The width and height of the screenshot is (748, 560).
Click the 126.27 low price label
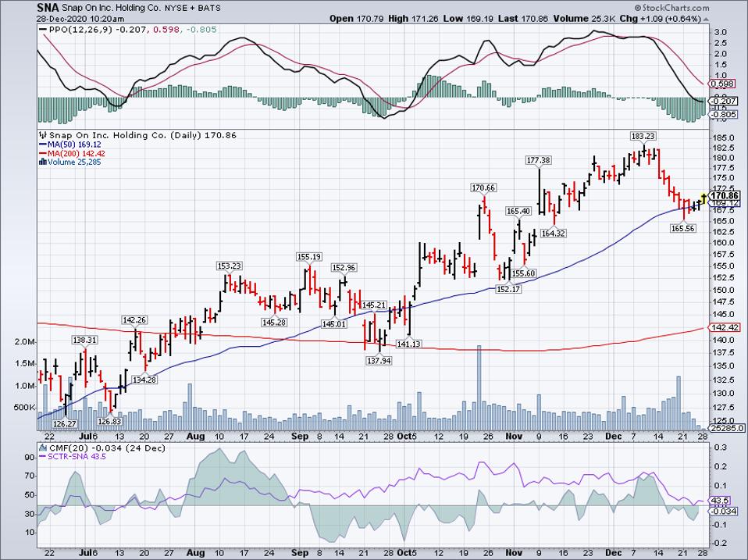(x=65, y=424)
